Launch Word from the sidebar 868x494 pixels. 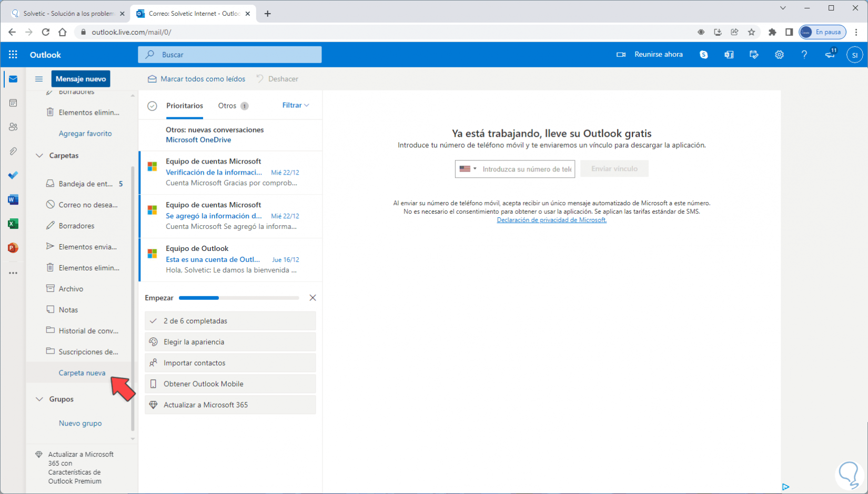click(x=13, y=199)
